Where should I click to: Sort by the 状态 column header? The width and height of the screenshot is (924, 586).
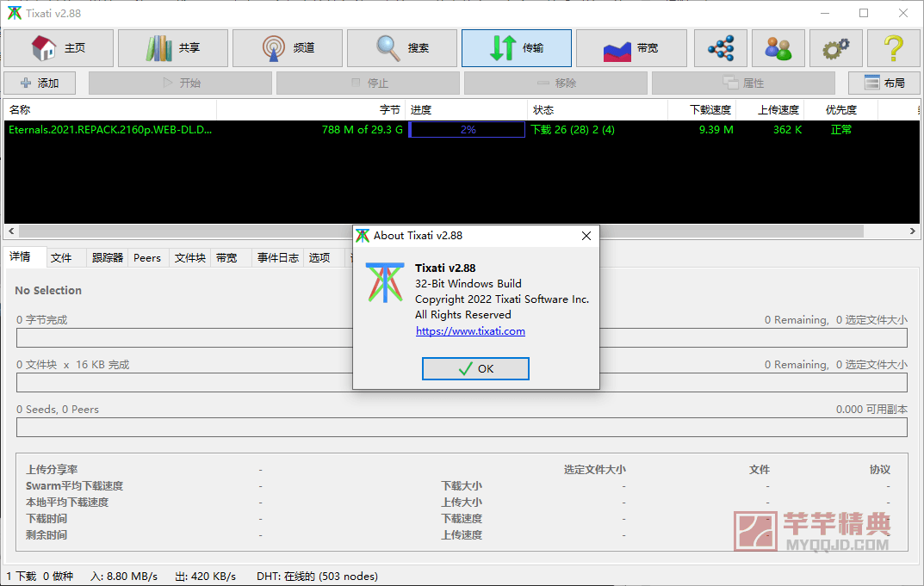(x=597, y=110)
